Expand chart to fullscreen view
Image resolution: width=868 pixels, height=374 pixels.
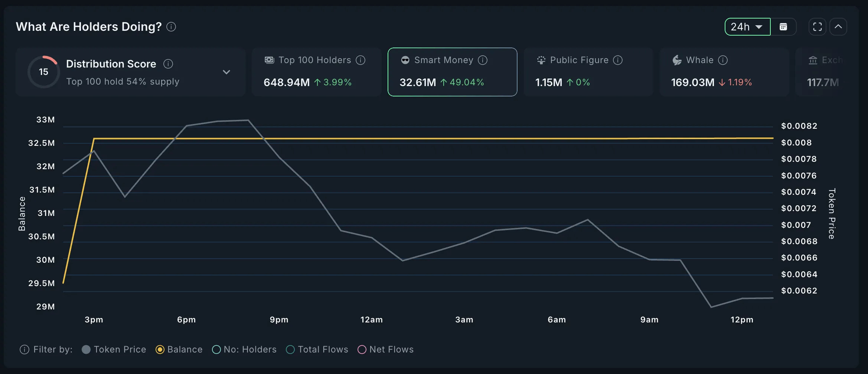(817, 26)
